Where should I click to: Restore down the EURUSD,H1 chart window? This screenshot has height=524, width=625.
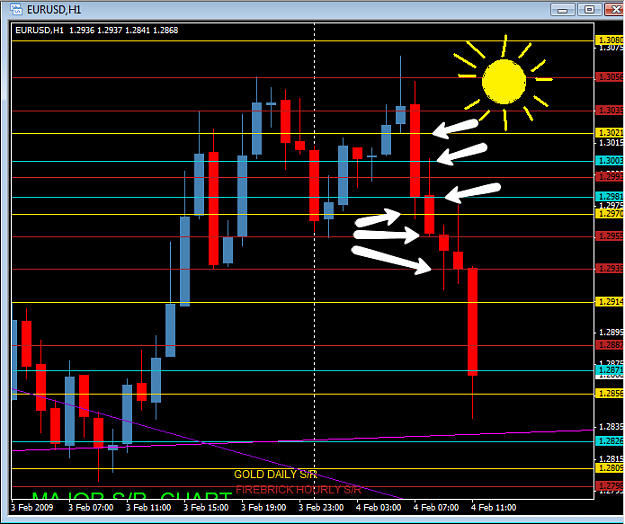(589, 10)
